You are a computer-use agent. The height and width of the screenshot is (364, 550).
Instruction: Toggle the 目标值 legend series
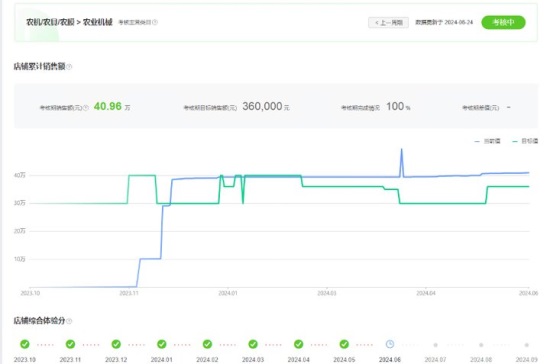click(525, 141)
